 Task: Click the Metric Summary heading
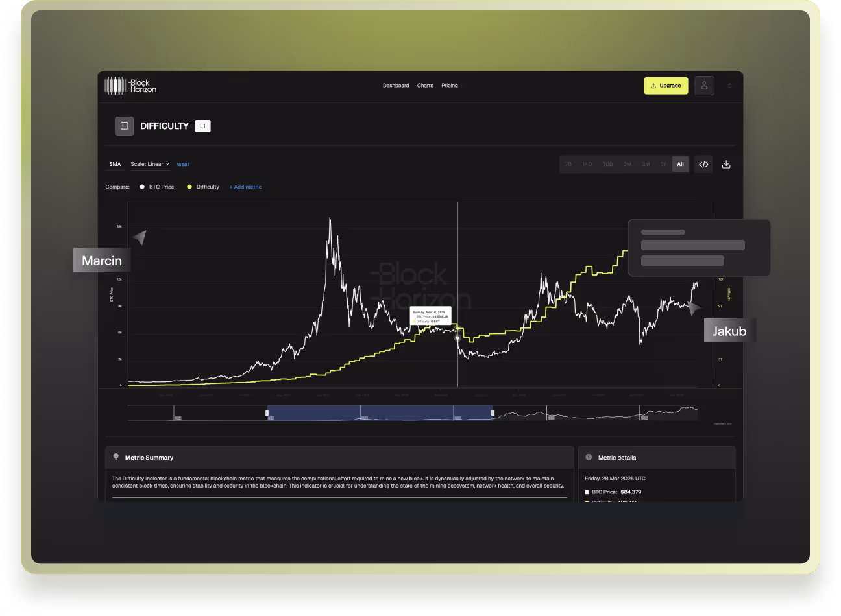tap(149, 458)
